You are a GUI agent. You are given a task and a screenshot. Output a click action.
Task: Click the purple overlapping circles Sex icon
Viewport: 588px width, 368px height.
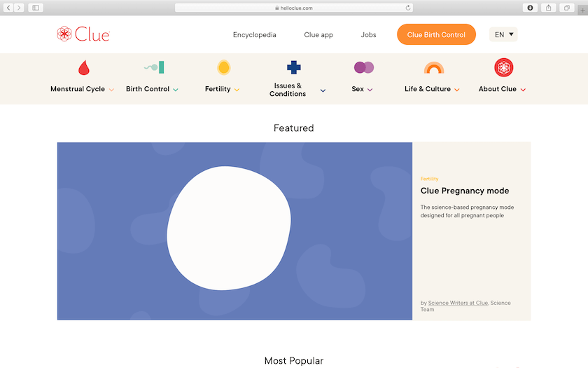[x=364, y=67]
